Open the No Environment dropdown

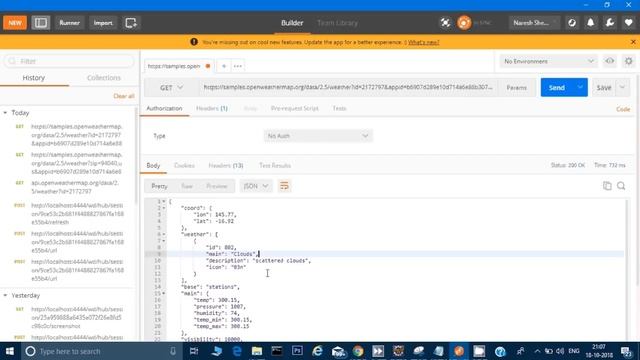coord(549,61)
